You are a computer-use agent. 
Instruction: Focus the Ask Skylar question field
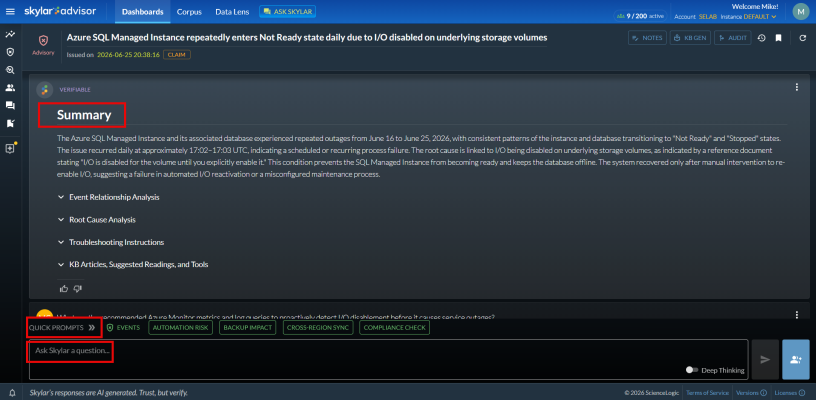coord(388,359)
